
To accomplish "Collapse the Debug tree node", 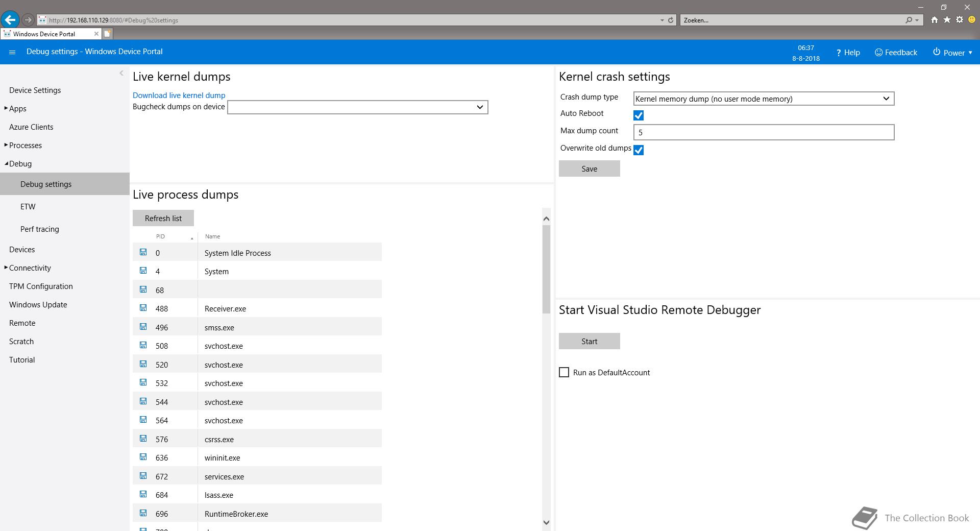I will [6, 163].
